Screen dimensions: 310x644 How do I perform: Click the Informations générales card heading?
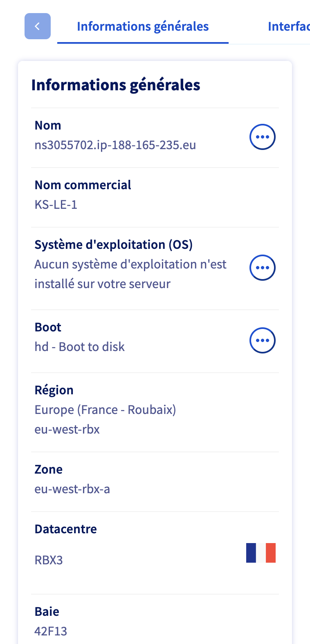116,85
